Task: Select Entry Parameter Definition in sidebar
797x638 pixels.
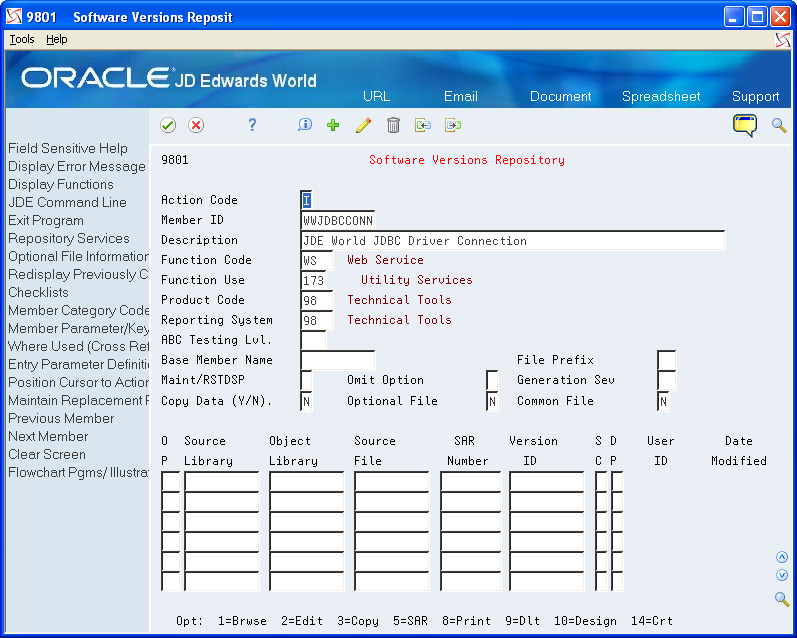Action: point(78,364)
